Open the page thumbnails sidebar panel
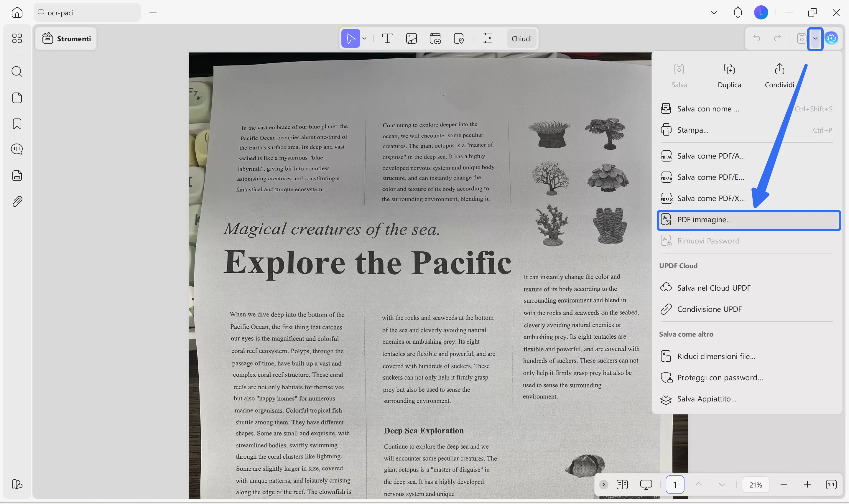Image resolution: width=849 pixels, height=504 pixels. coord(17,98)
